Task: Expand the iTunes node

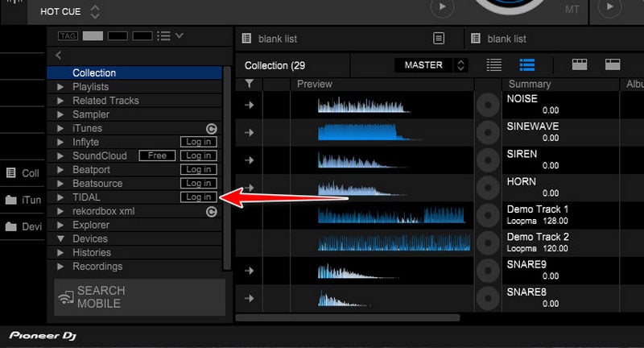Action: tap(60, 128)
